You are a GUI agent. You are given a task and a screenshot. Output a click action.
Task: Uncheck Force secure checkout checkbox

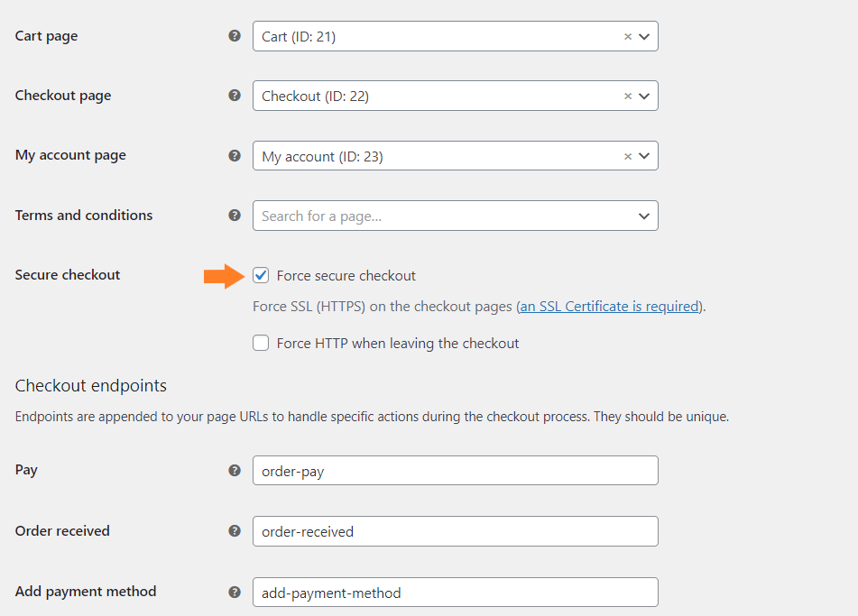click(x=261, y=275)
